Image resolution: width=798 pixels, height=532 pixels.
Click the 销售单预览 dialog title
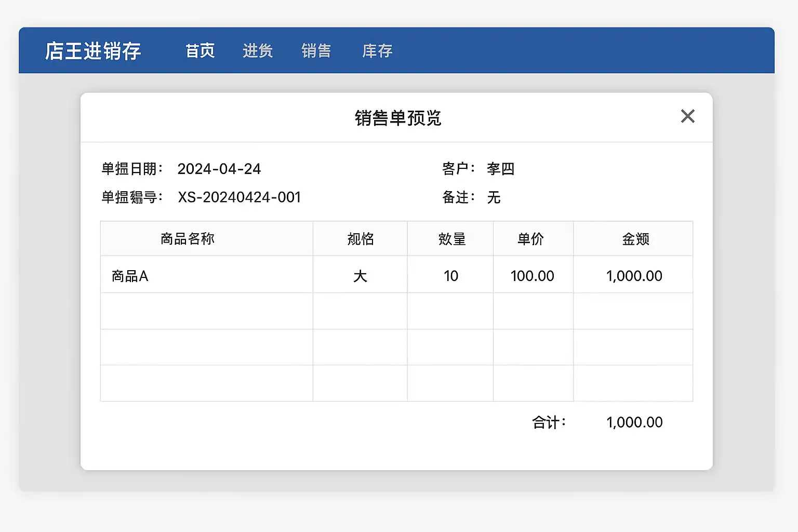397,118
